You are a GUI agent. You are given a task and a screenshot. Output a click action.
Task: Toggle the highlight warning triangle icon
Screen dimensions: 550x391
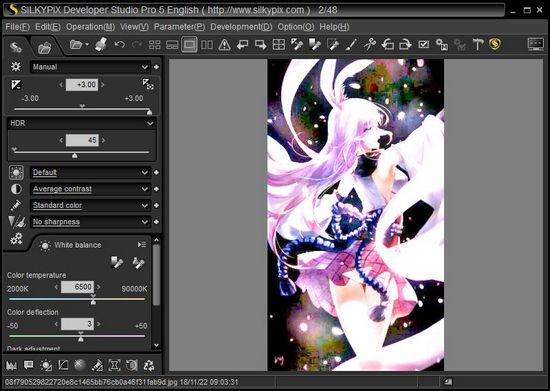point(224,45)
